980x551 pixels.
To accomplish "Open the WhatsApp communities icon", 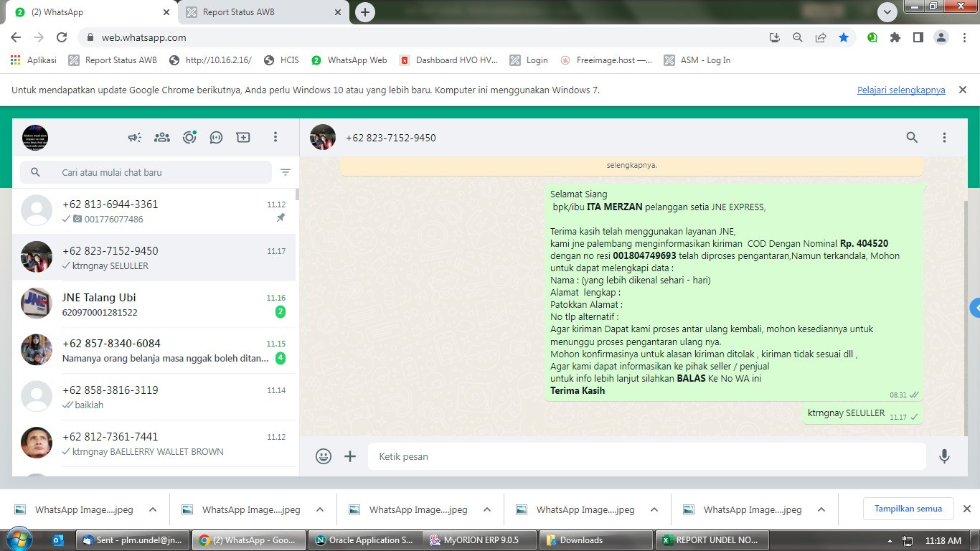I will pyautogui.click(x=162, y=137).
